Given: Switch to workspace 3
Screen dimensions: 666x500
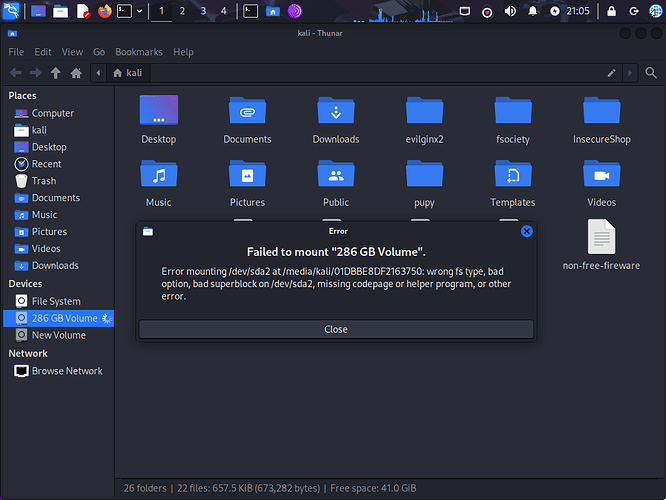Looking at the screenshot, I should click(203, 11).
